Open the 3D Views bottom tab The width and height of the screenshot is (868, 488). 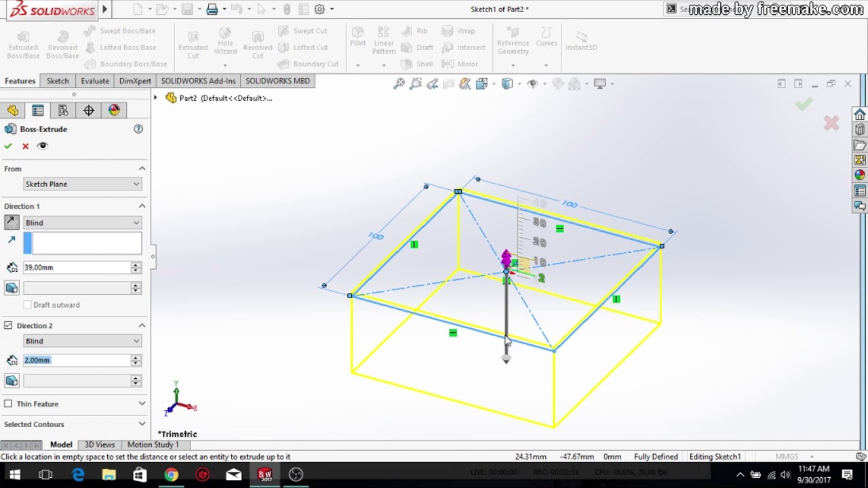pos(100,445)
